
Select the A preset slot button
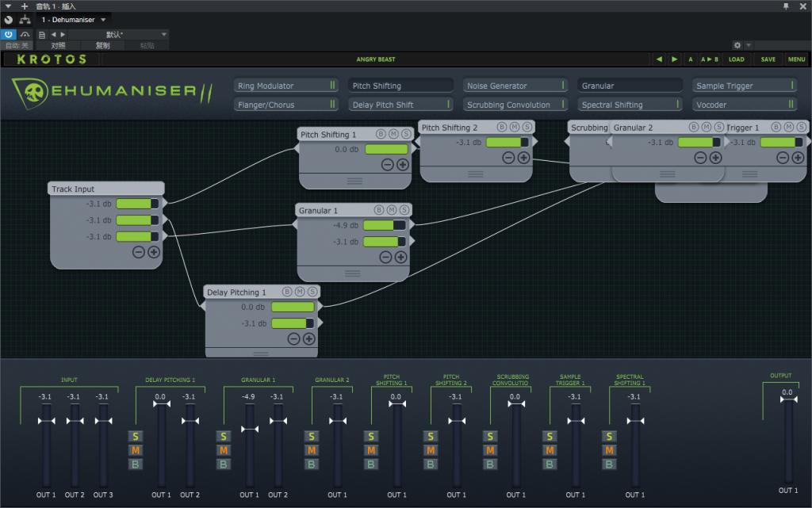coord(691,59)
